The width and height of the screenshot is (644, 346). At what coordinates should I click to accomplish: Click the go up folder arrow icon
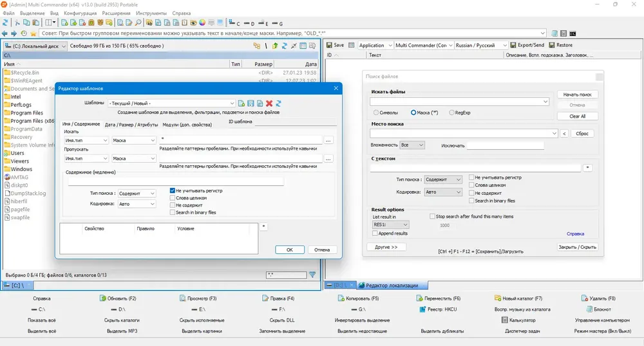pyautogui.click(x=275, y=46)
